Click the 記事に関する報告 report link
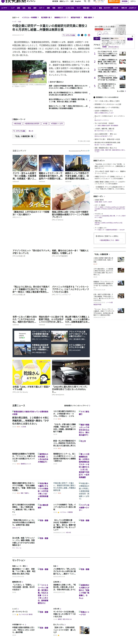The height and width of the screenshot is (644, 138). [x=84, y=141]
